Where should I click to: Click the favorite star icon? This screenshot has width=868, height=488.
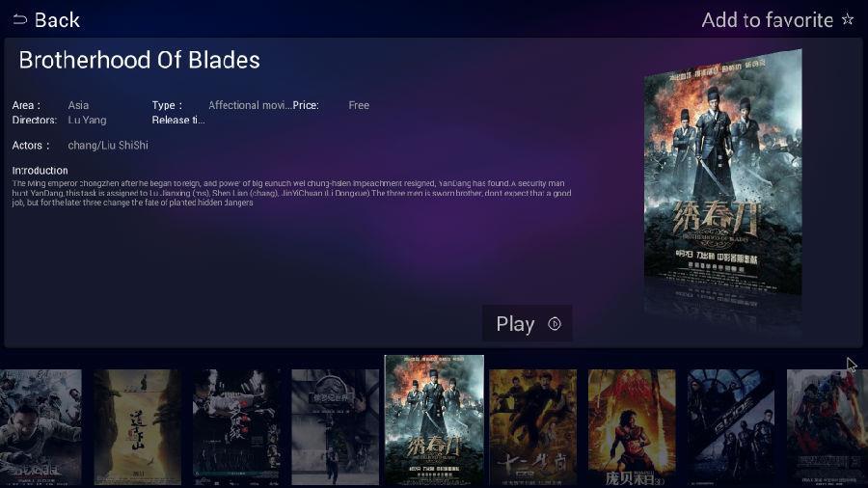(847, 20)
